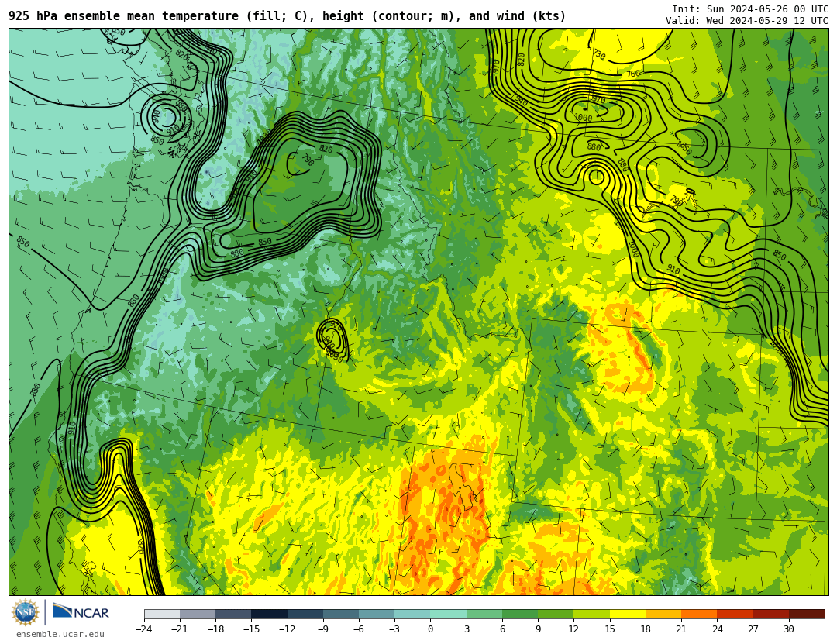Pick the gray -21 to -18 colorbar swatch

198,614
